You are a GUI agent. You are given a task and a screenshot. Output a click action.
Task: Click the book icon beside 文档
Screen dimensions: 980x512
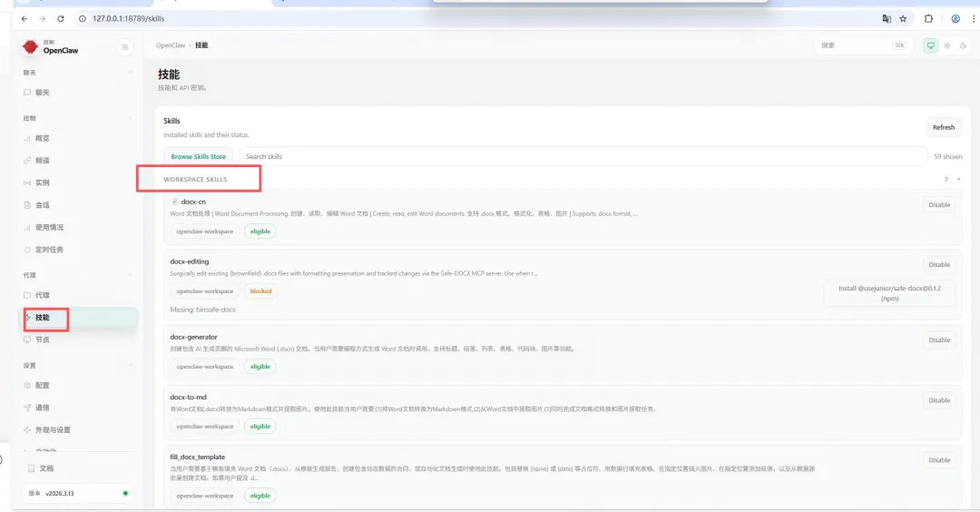31,468
